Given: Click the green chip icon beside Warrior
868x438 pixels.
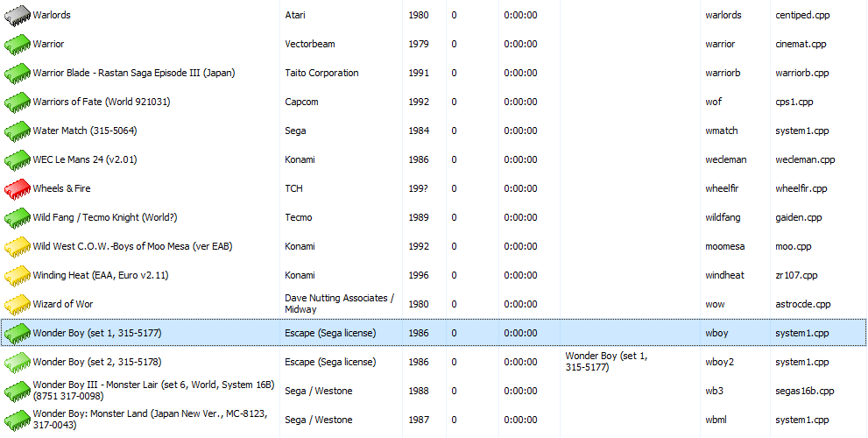Looking at the screenshot, I should point(18,45).
